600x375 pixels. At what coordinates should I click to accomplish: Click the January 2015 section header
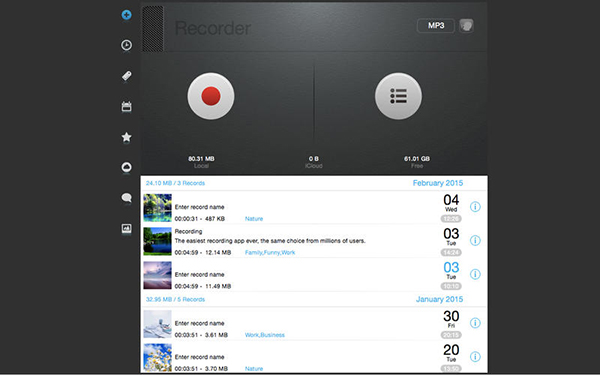coord(439,299)
